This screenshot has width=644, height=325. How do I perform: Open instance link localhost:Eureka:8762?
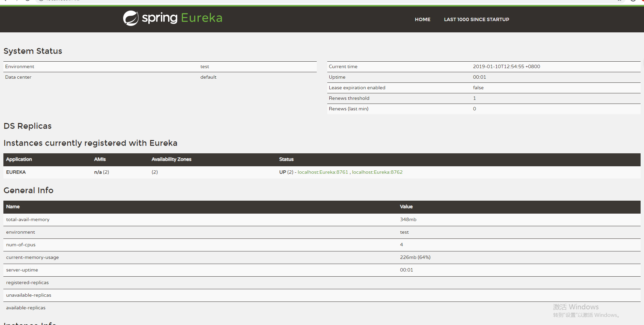(x=377, y=172)
